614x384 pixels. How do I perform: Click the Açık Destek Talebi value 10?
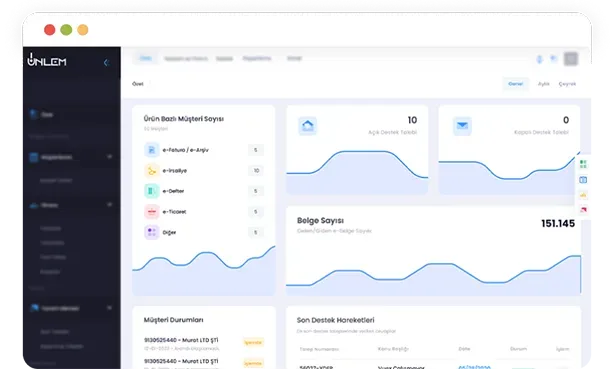[412, 120]
